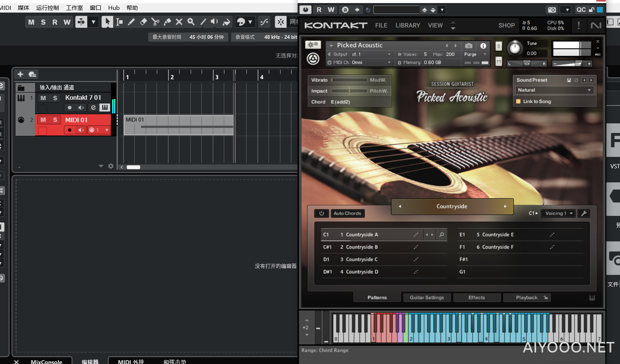Select the Range Selection tool
The image size is (620, 364).
click(x=119, y=22)
